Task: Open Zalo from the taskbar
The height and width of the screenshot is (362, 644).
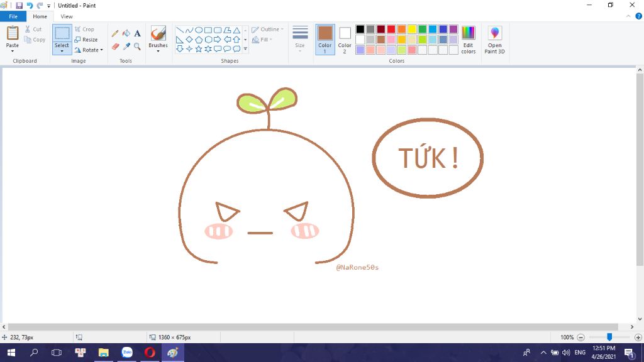Action: click(127, 353)
